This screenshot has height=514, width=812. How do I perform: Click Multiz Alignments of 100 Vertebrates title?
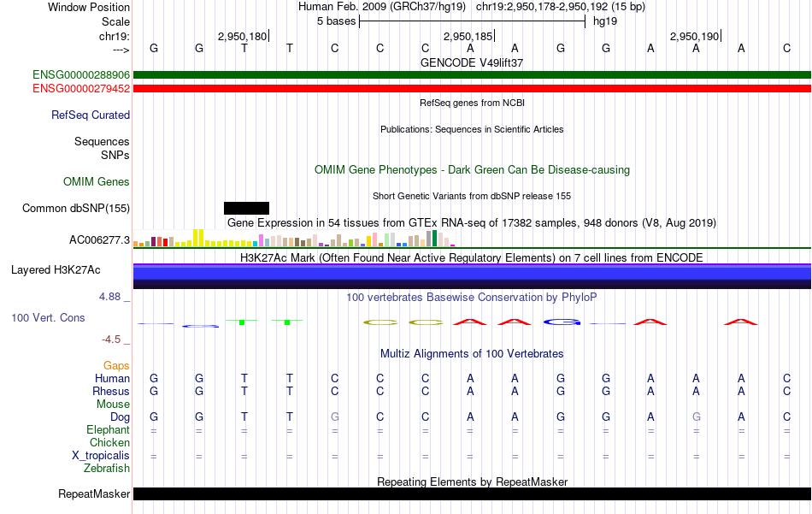tap(472, 354)
